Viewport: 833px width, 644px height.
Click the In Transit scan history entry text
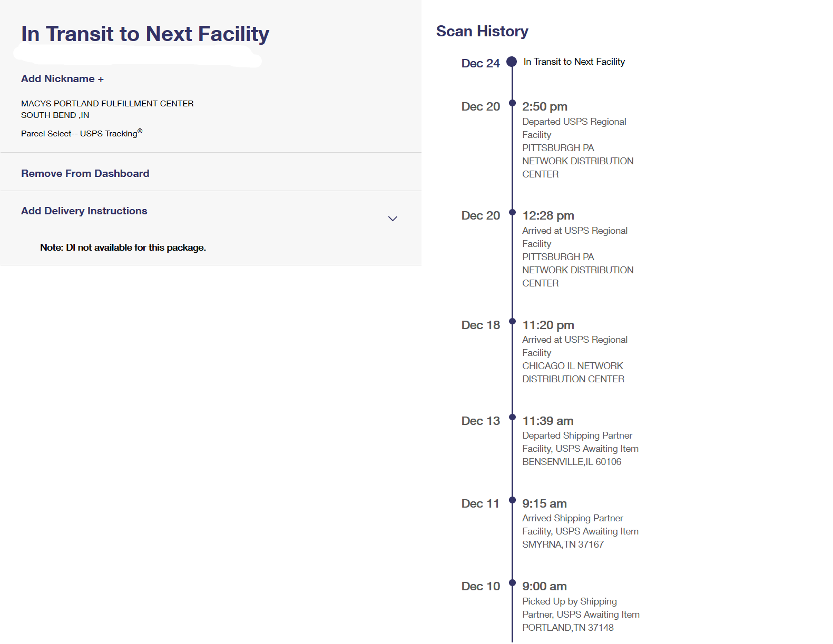(x=574, y=62)
